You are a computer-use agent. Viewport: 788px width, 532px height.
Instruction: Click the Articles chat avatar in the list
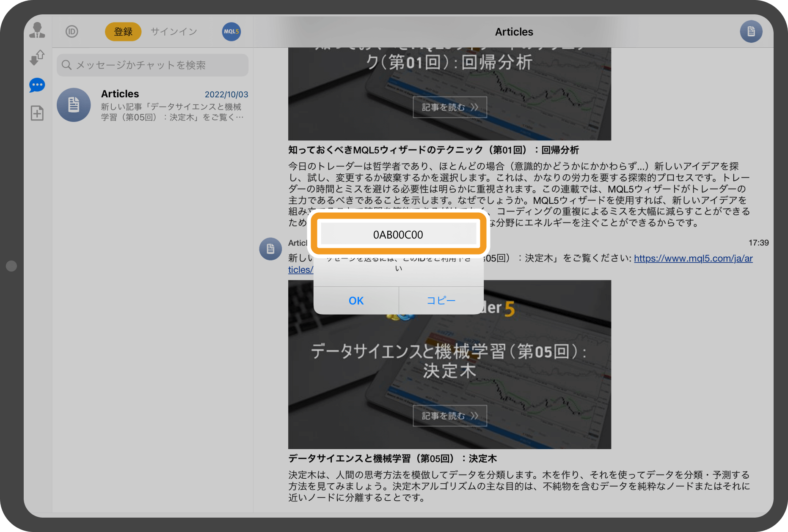(74, 105)
